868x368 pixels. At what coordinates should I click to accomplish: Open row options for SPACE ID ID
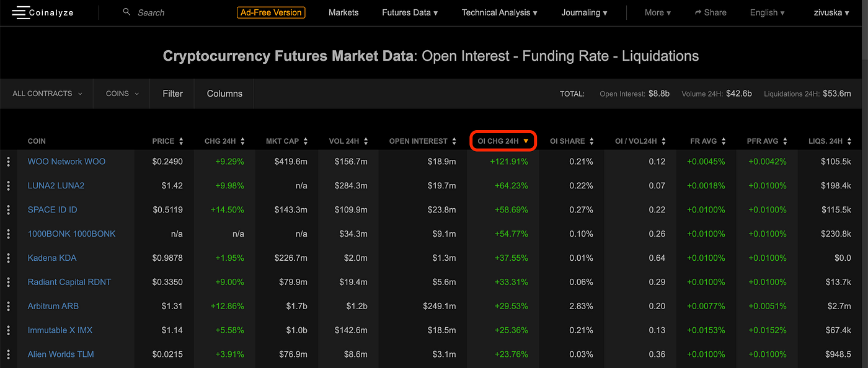tap(9, 210)
